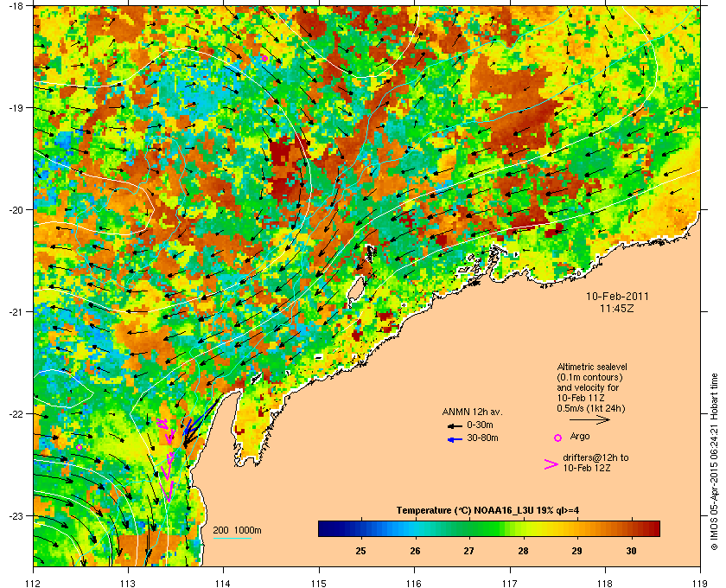Click longitude axis label 119
Screen dimensions: 726x588
point(700,584)
